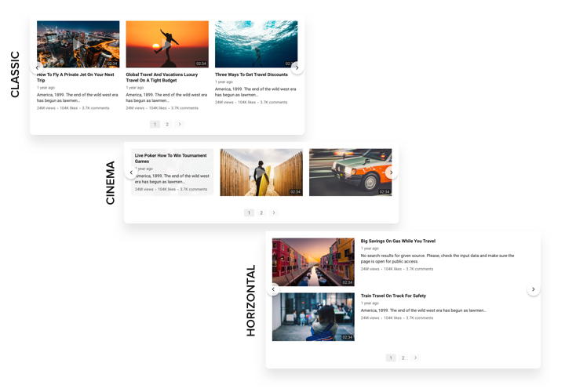Select page 2 in Cinema pagination

pos(261,212)
